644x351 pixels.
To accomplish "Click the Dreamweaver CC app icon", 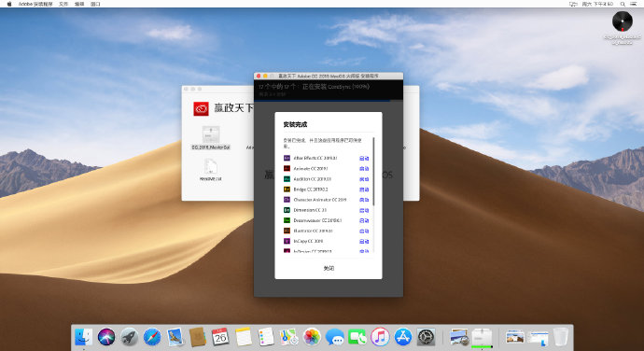I will tap(287, 220).
